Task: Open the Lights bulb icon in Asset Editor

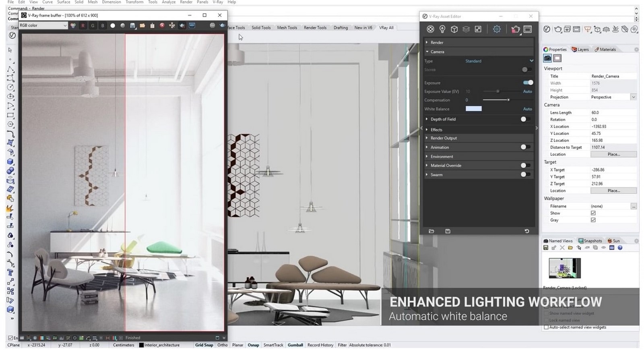Action: (x=442, y=29)
